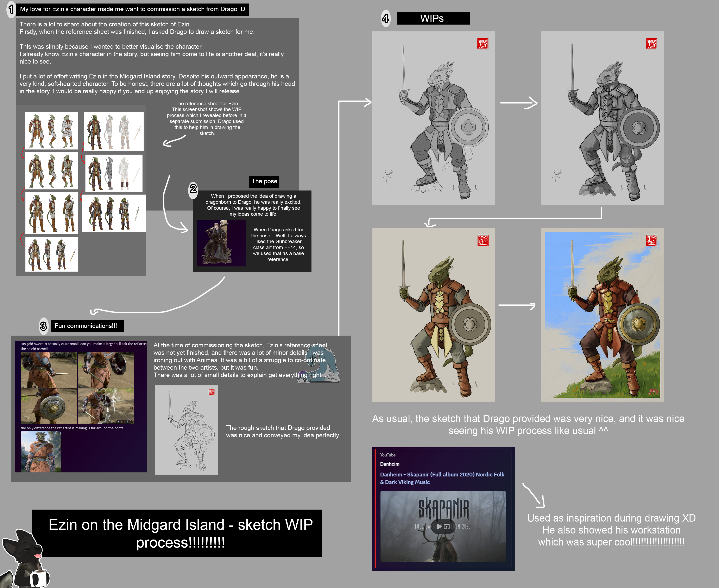This screenshot has width=719, height=588.
Task: Click the top-left Ezin reference sheet thumbnail
Action: 51,131
